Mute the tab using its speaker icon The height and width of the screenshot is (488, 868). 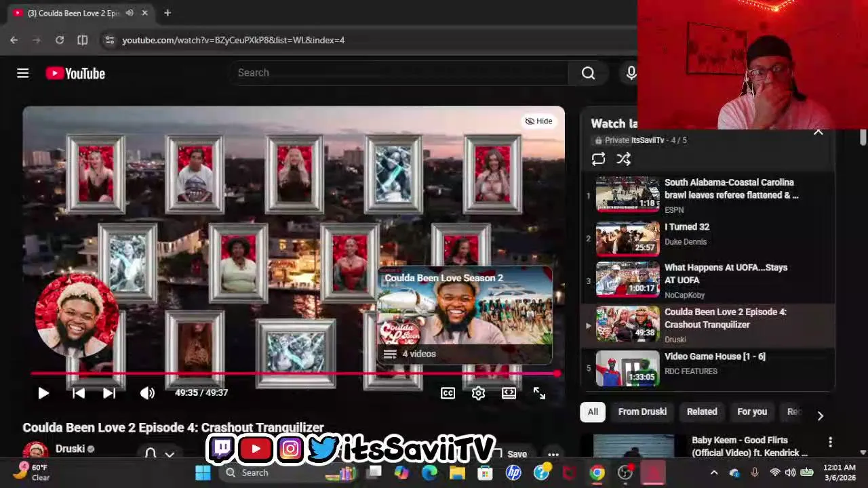(x=130, y=13)
